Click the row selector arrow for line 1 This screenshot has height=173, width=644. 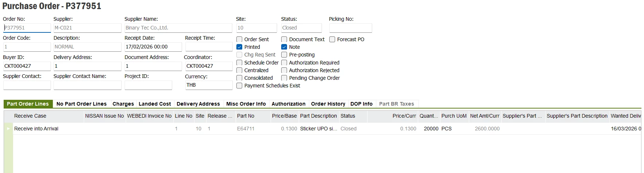(x=8, y=129)
